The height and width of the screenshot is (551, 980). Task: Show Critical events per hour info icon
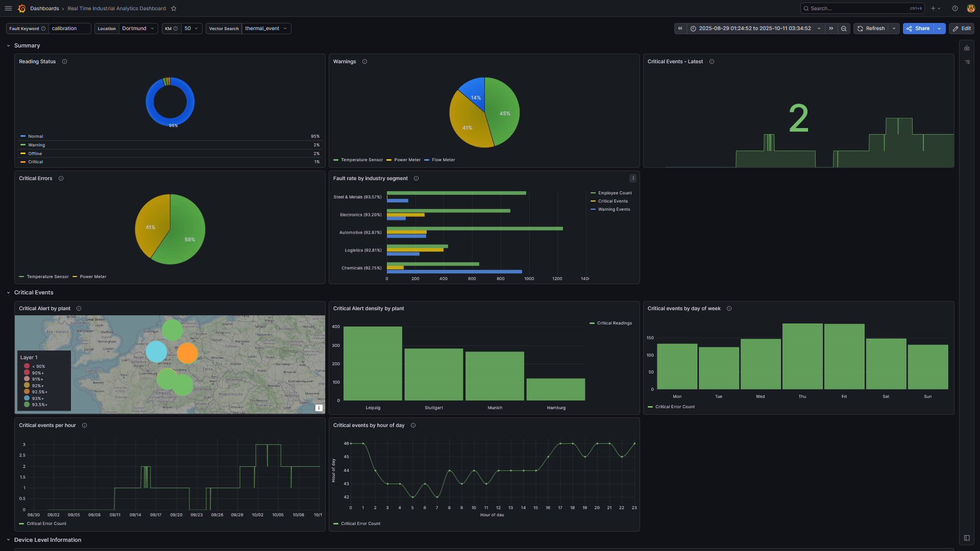[x=84, y=425]
